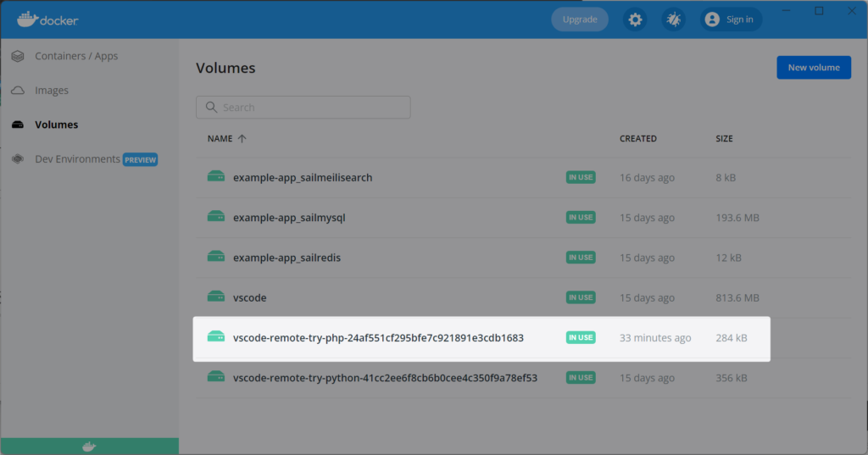This screenshot has height=455, width=868.
Task: Toggle the NAME sort arrow
Action: 242,138
